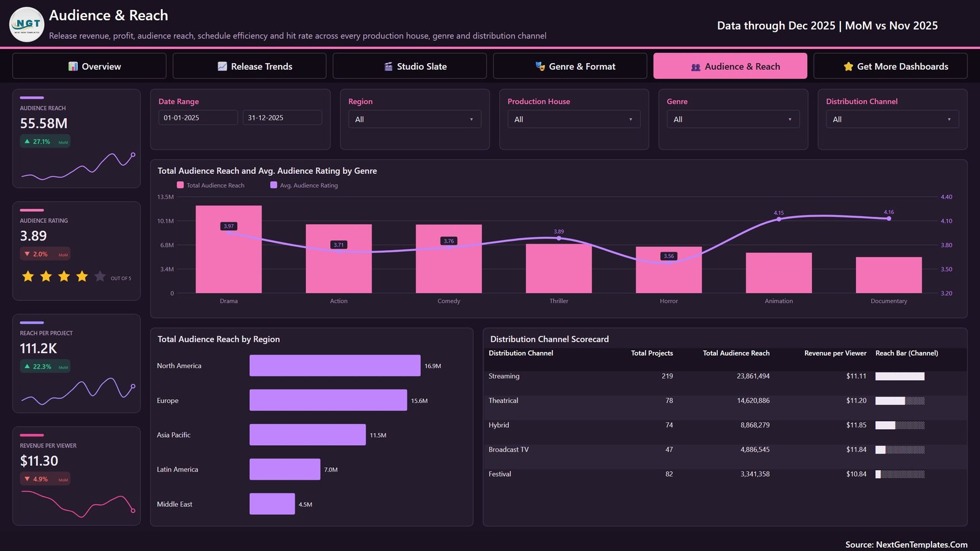This screenshot has height=551, width=980.
Task: Click the Latin America region label
Action: click(x=177, y=470)
